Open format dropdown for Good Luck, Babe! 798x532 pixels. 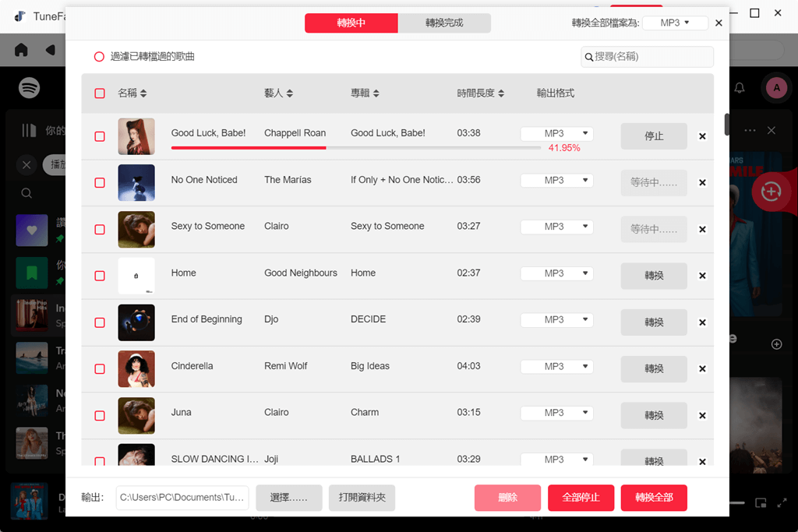point(556,133)
